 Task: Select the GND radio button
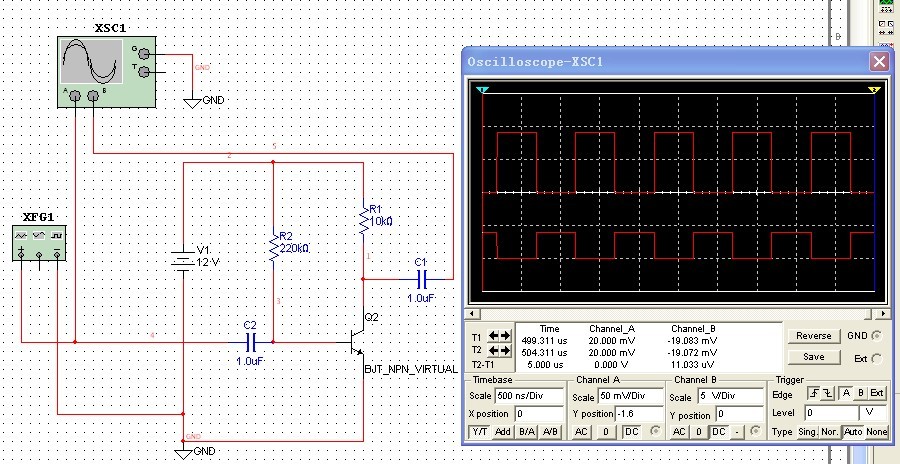(x=877, y=337)
